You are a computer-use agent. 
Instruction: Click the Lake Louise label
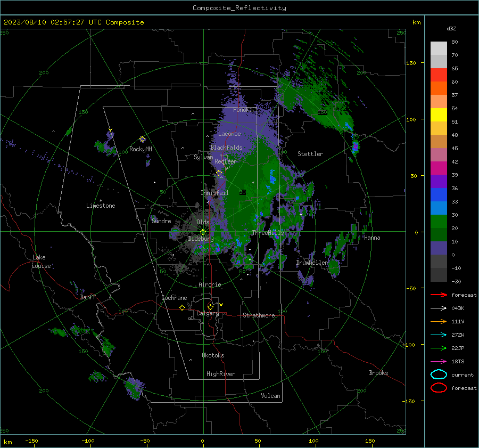pyautogui.click(x=41, y=262)
